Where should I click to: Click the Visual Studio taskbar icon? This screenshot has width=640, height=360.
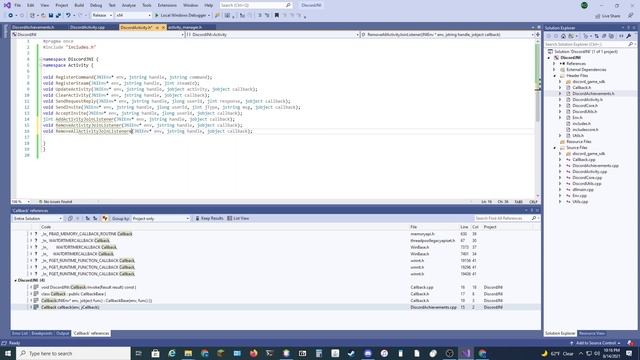pos(466,353)
